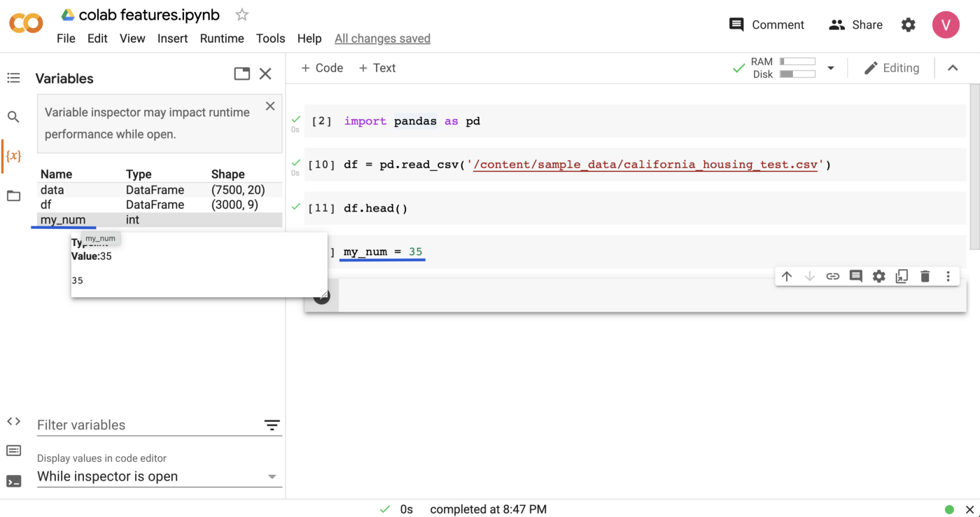Star the colab features.ipynb notebook
The height and width of the screenshot is (517, 980).
241,15
